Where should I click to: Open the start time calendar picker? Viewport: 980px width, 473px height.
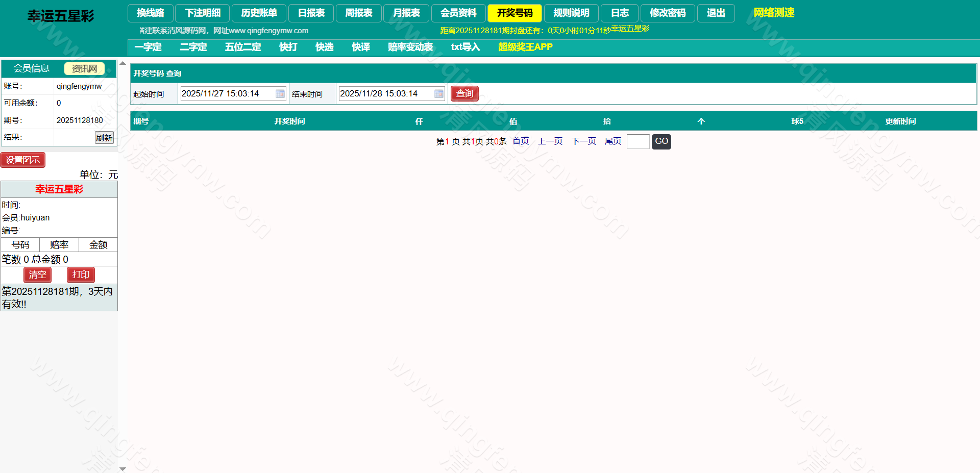pos(280,93)
